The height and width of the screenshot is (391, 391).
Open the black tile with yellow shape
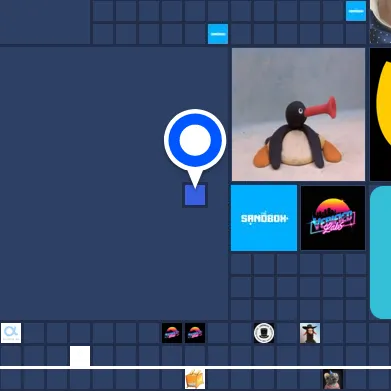click(380, 114)
